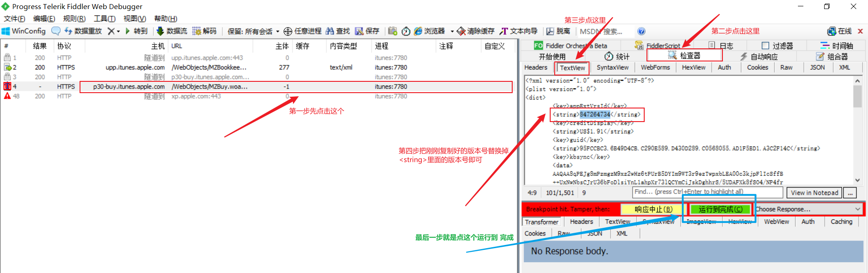The height and width of the screenshot is (273, 868).
Task: Click the Find text field in the inspector
Action: click(x=708, y=192)
